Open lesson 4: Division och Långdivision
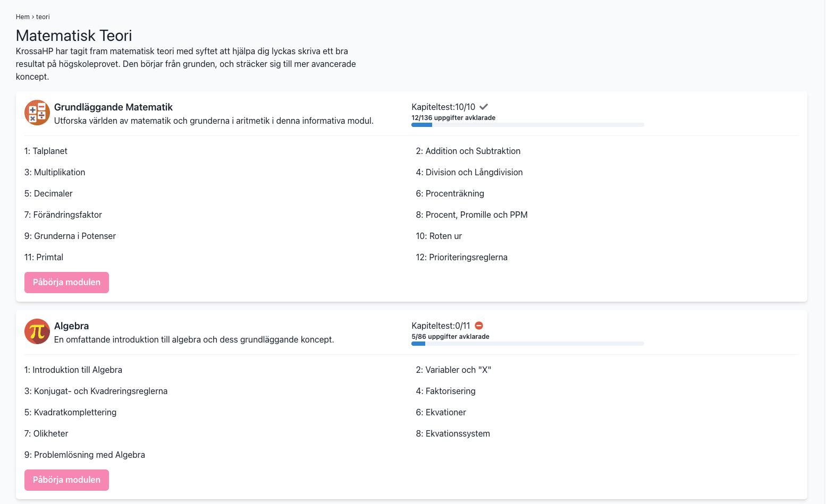Viewport: 826px width, 504px height. pyautogui.click(x=469, y=173)
